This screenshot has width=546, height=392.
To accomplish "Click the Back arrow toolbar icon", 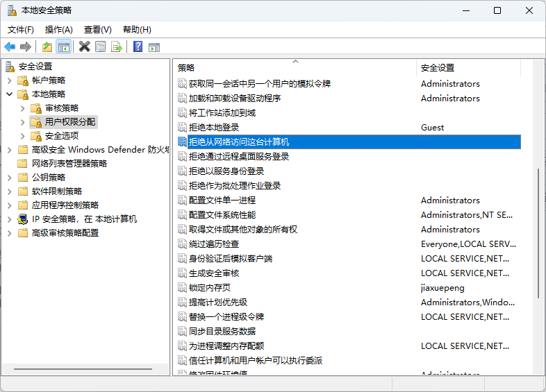I will [10, 46].
